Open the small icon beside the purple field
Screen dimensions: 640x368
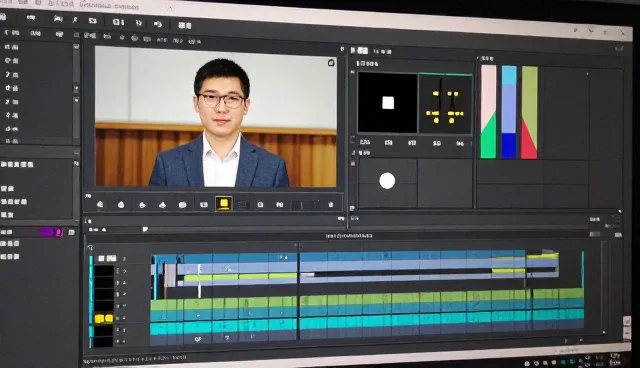click(x=71, y=233)
